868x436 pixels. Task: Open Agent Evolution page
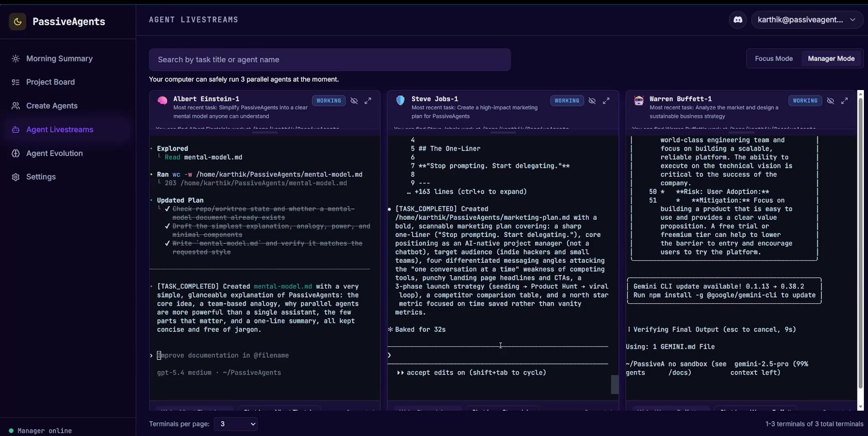pos(55,153)
